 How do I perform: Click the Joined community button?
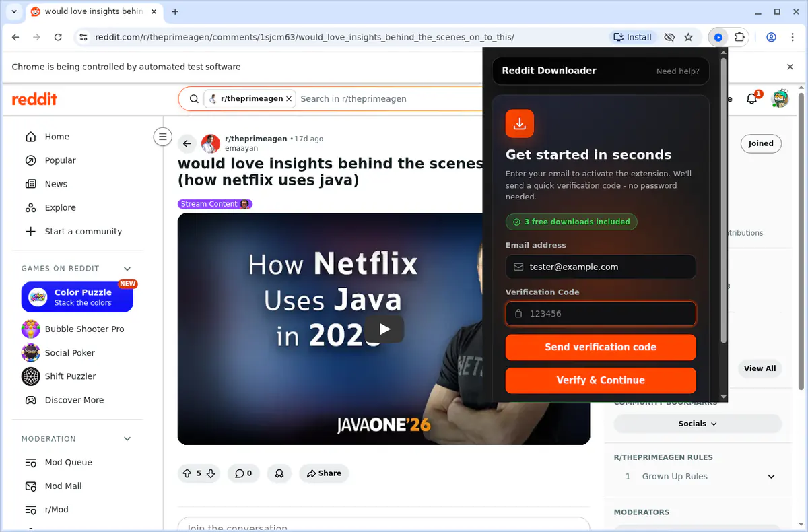[x=761, y=143]
